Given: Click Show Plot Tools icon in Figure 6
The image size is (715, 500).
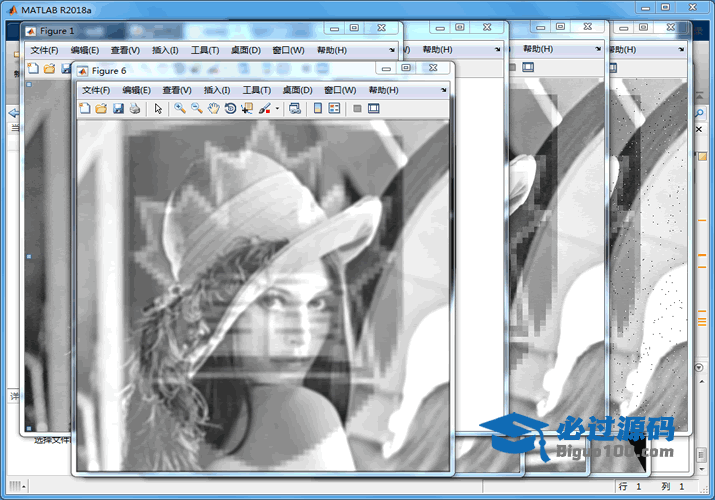Looking at the screenshot, I should 373,108.
